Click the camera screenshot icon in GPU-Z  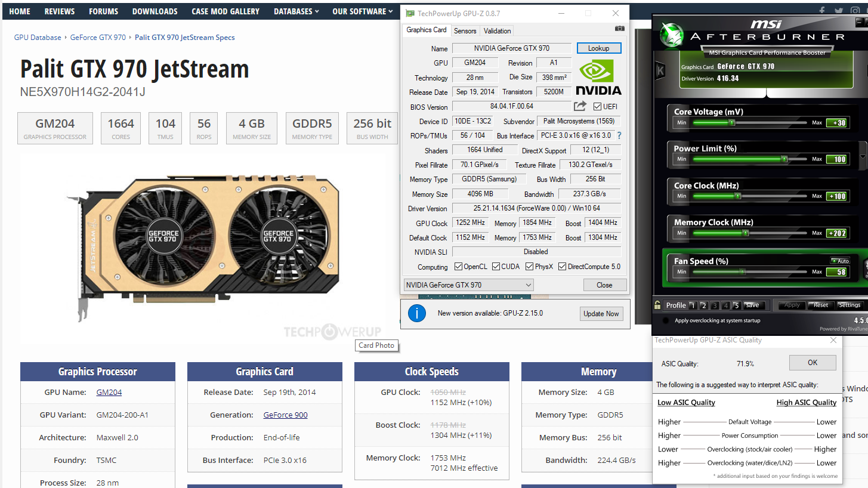[620, 29]
